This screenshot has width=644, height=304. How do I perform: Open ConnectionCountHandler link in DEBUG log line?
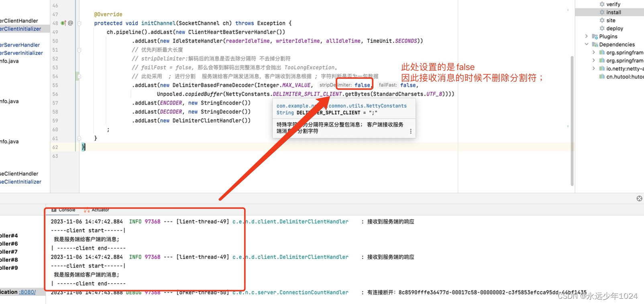290,292
